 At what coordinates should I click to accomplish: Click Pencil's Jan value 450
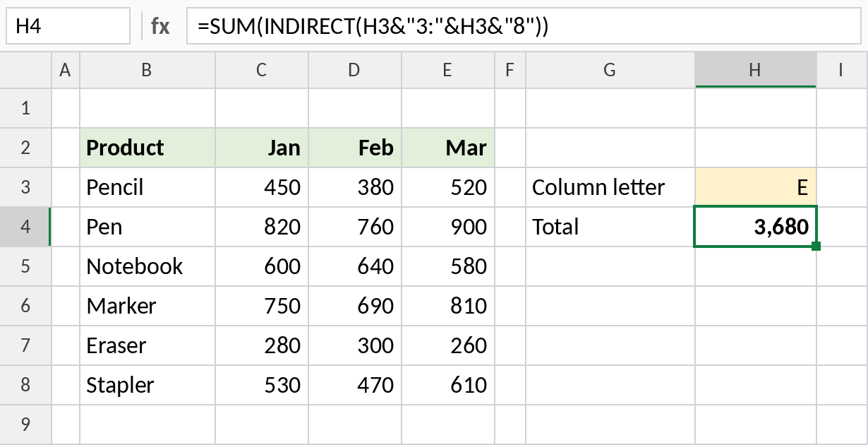click(x=262, y=187)
